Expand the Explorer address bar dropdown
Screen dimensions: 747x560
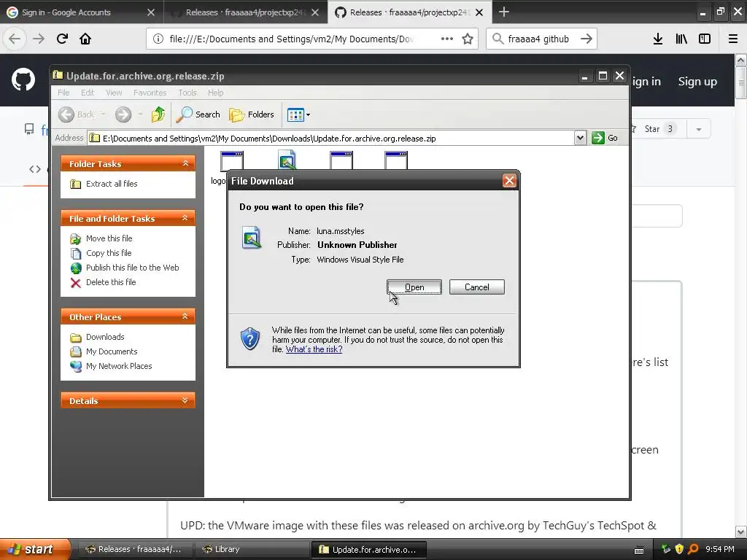(x=580, y=138)
